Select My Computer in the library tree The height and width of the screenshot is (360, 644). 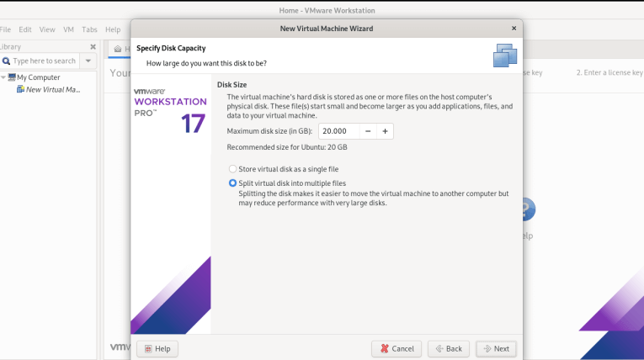[38, 77]
